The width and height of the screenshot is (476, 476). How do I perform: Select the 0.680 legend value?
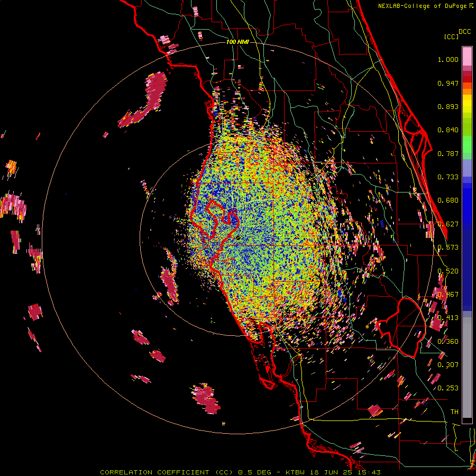click(448, 200)
